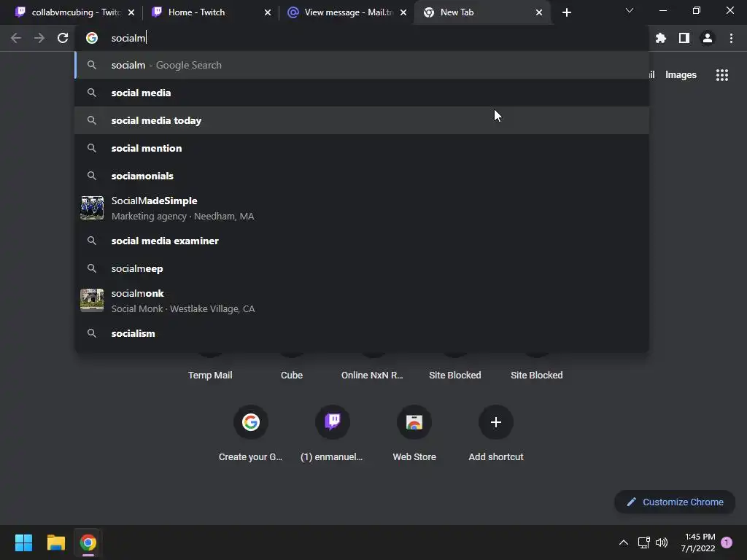Click the socialmonk thumbnail image

tap(92, 300)
